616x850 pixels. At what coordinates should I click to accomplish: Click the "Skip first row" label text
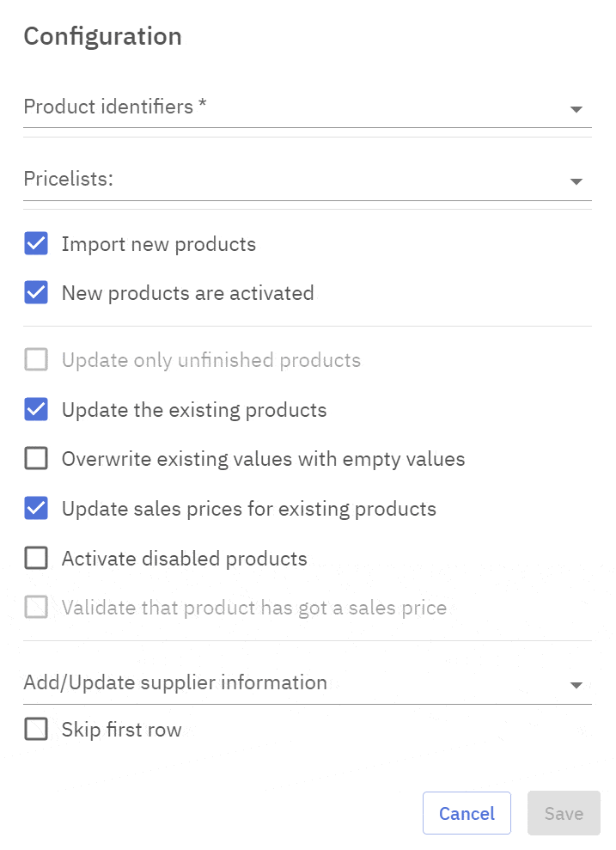[x=121, y=731]
